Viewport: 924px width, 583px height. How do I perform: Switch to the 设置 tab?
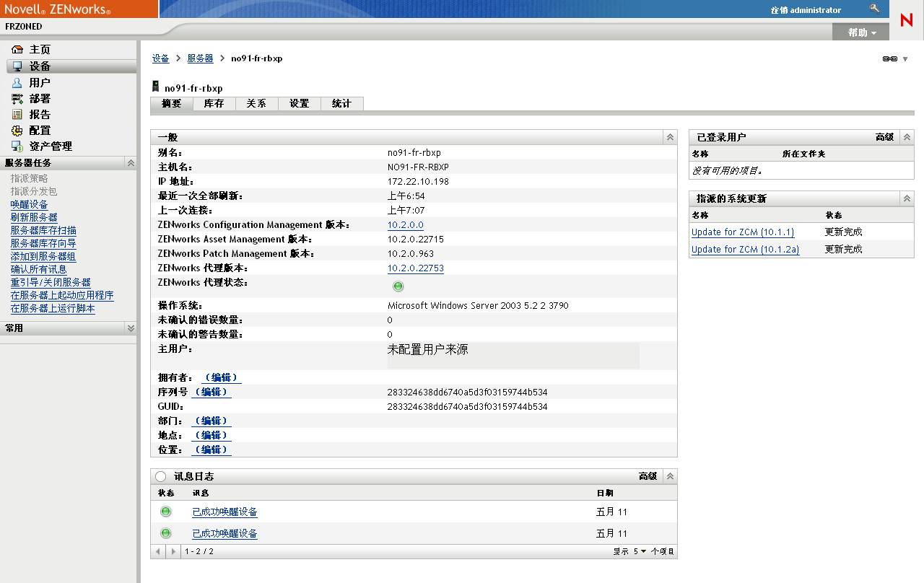tap(300, 104)
